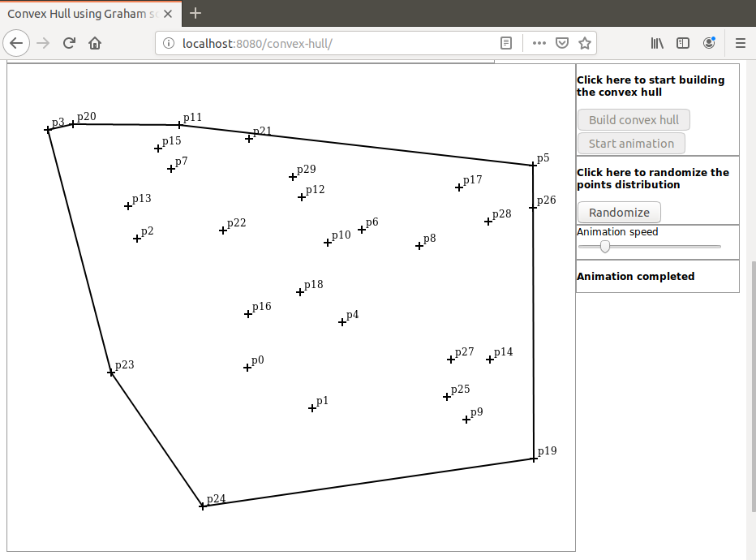Save page to Pocket
Viewport: 756px width, 560px height.
click(561, 43)
